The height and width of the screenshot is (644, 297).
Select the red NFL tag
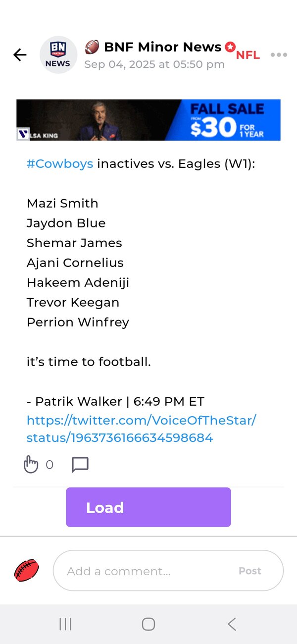[x=247, y=55]
